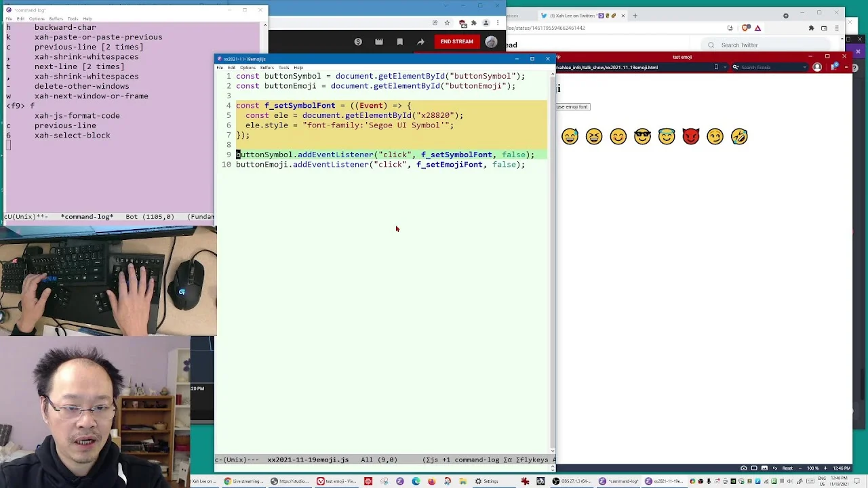Viewport: 868px width, 488px height.
Task: Click the dollar monetization icon in YouTube Studio
Action: (358, 42)
